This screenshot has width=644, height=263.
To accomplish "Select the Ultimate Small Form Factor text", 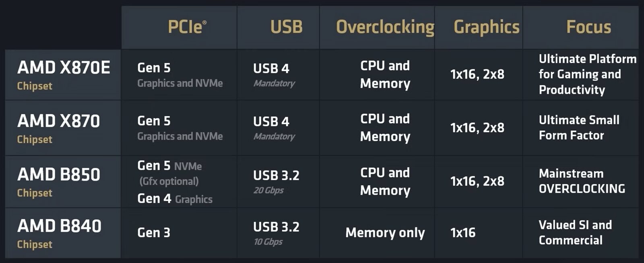I will click(579, 127).
